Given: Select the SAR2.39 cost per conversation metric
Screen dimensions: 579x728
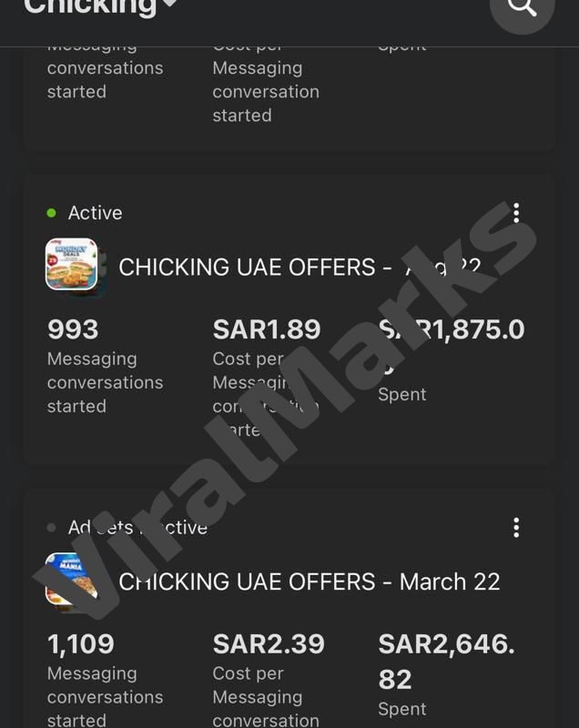Looking at the screenshot, I should 269,644.
